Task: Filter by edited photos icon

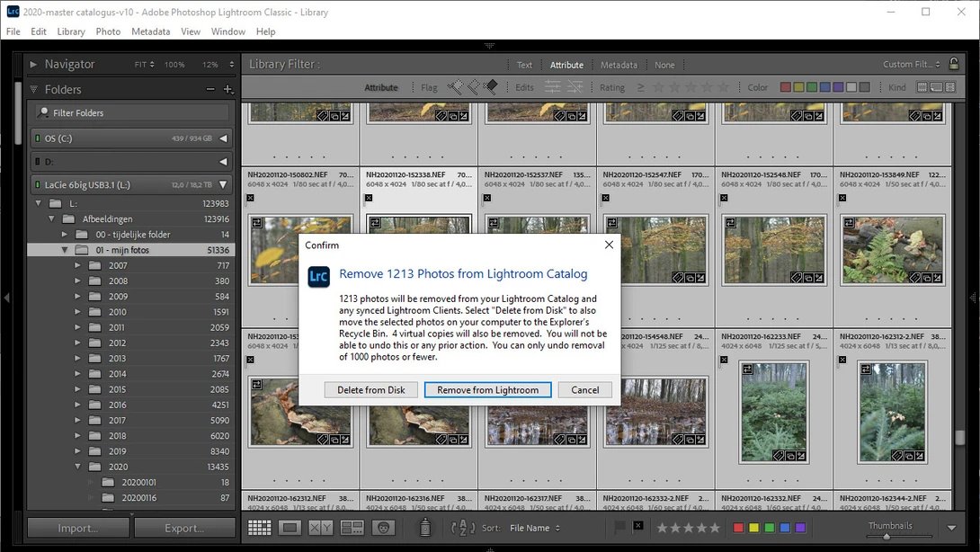Action: click(x=553, y=87)
